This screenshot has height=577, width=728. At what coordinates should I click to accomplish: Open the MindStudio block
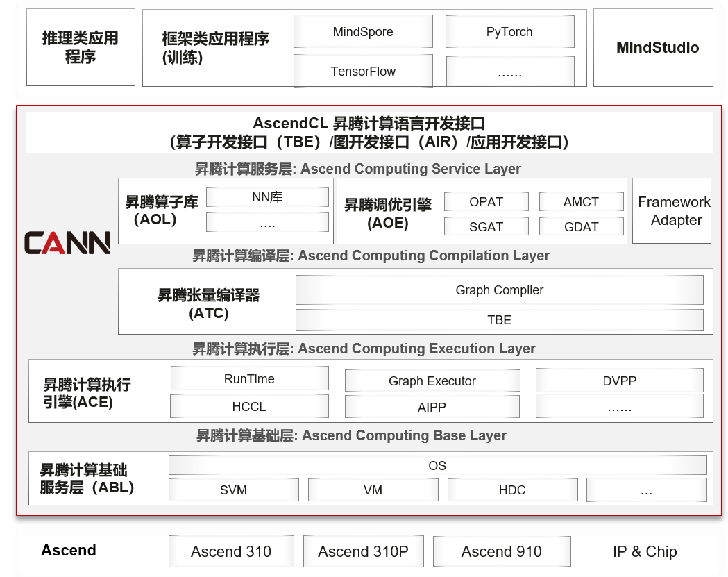pos(653,47)
